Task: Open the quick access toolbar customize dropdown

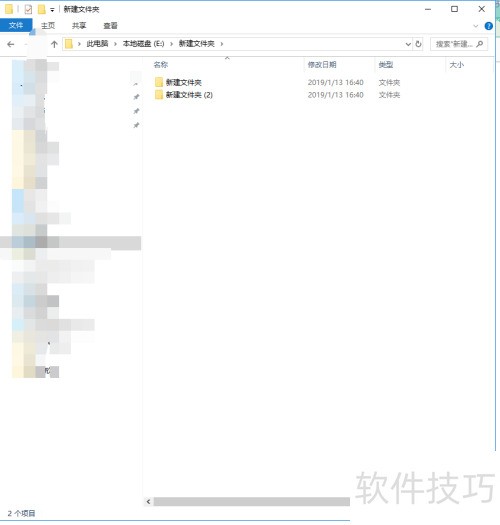Action: tap(52, 10)
